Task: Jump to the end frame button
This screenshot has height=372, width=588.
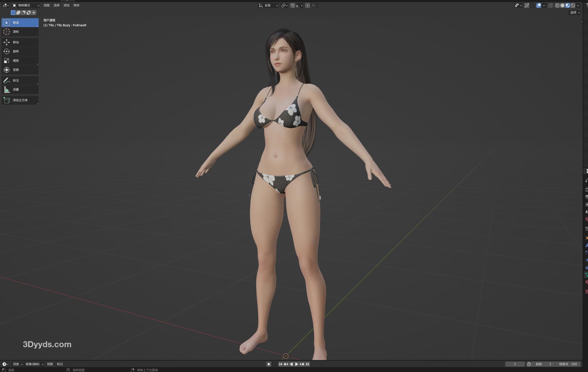Action: tap(308, 364)
